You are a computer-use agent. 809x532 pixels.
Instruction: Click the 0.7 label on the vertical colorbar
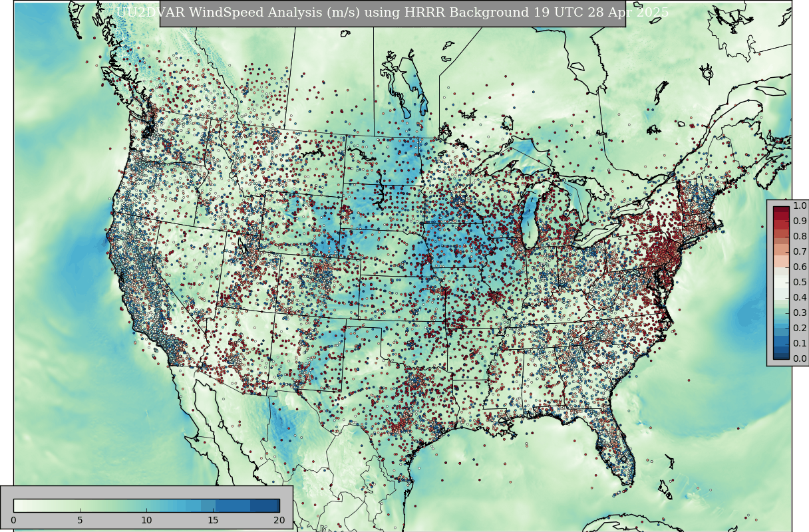800,252
